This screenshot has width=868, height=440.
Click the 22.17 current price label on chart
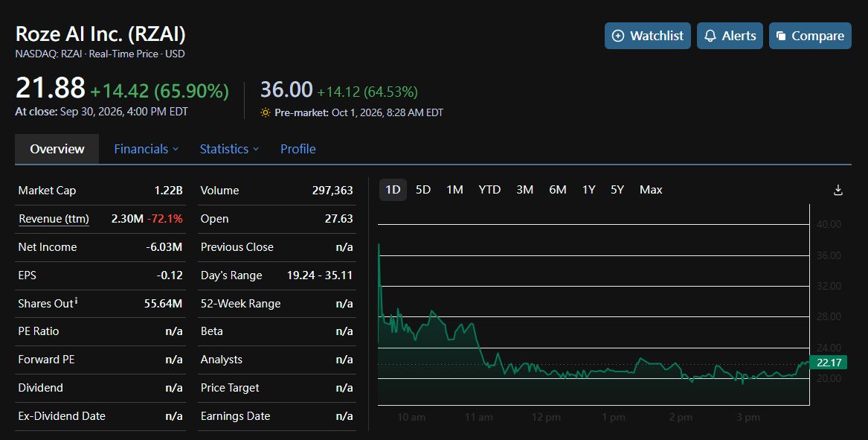click(828, 363)
